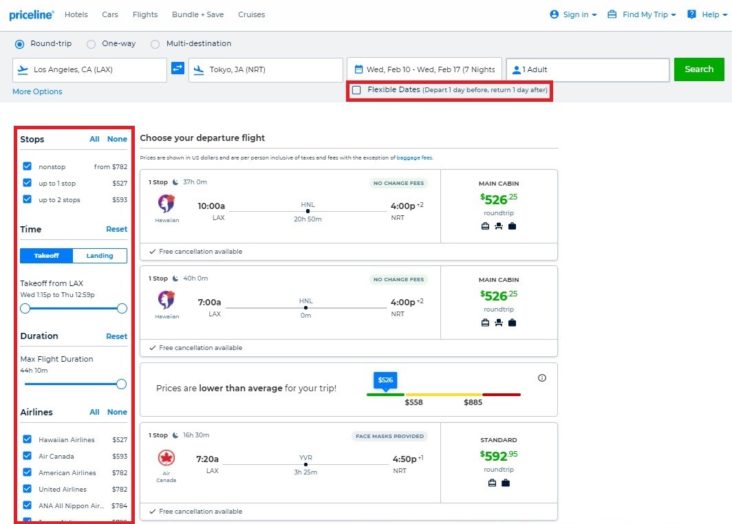Open the 1 Adult travelers selector

[x=588, y=70]
